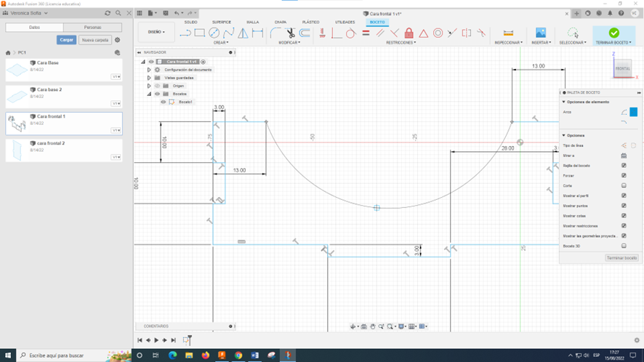
Task: Search in the data panel
Action: (x=118, y=13)
